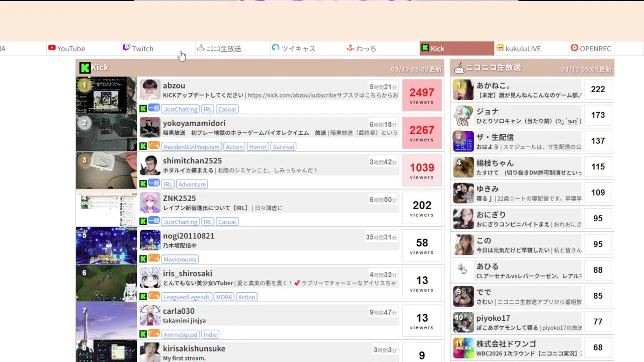The height and width of the screenshot is (362, 644).
Task: Click the Niconico TV icon in header
Action: [459, 68]
